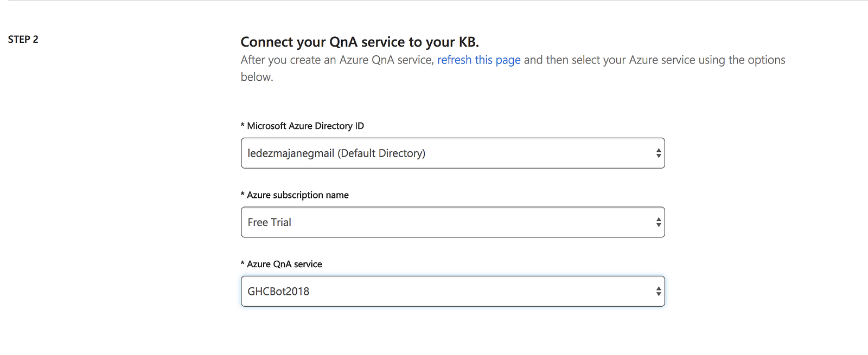The height and width of the screenshot is (355, 868).
Task: Click the arrows icon on Directory ID select
Action: (658, 153)
